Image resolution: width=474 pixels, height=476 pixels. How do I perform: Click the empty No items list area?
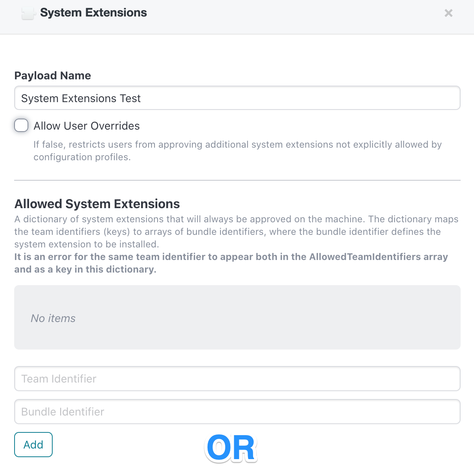237,317
